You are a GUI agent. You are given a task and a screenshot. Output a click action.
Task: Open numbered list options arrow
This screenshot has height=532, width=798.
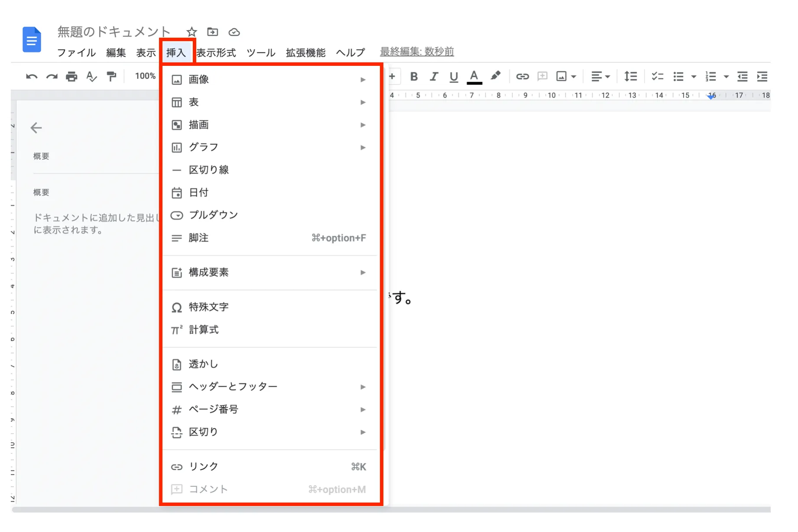726,77
